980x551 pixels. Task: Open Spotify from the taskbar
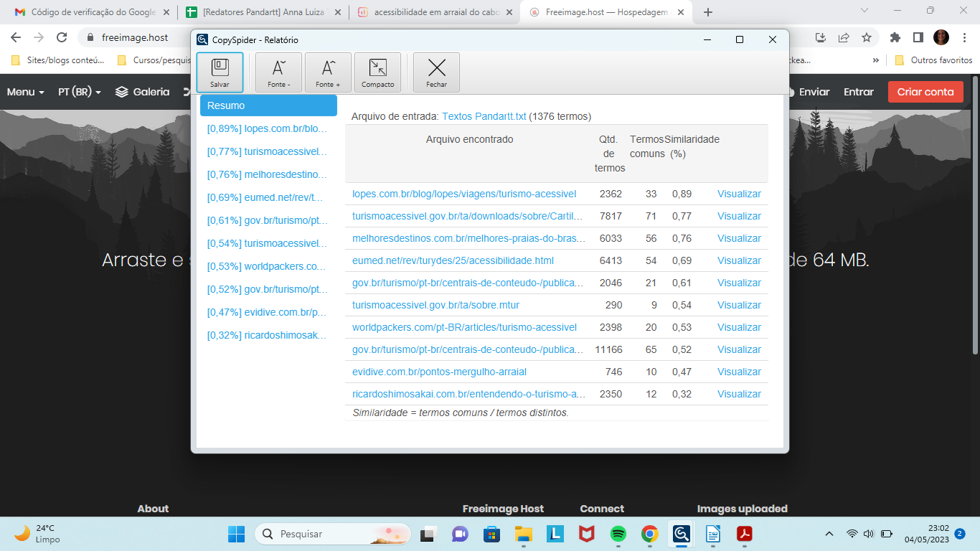click(x=618, y=534)
